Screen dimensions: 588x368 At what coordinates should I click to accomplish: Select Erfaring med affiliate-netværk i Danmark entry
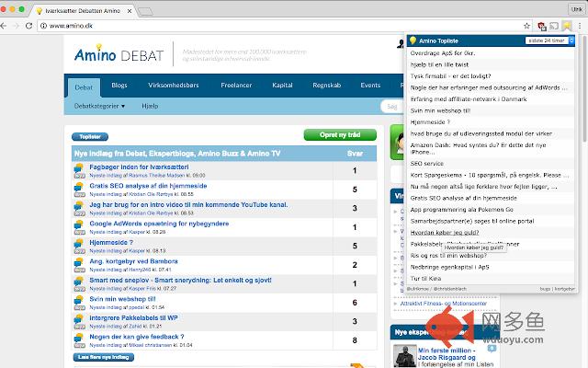469,99
